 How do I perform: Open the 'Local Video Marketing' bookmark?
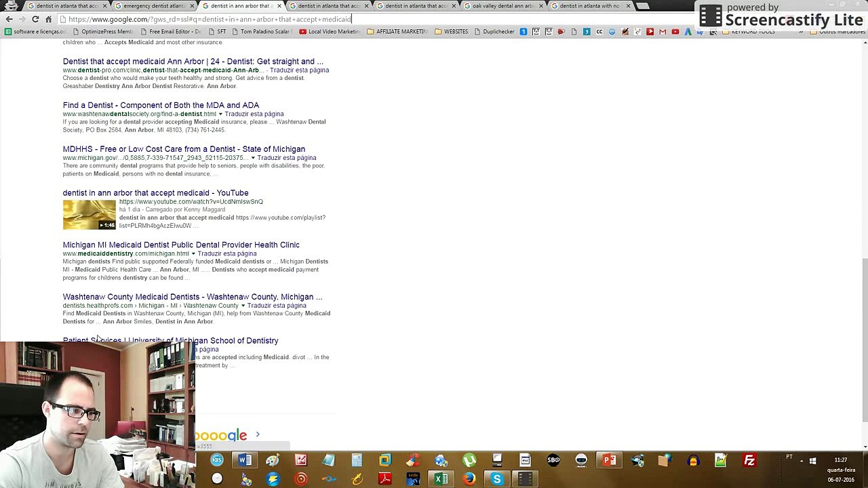[x=330, y=31]
